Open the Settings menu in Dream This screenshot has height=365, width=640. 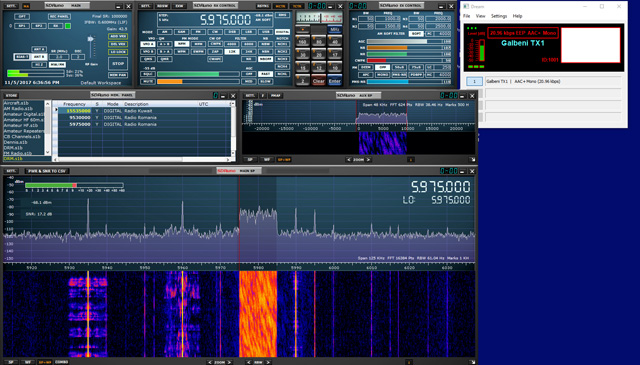click(499, 16)
